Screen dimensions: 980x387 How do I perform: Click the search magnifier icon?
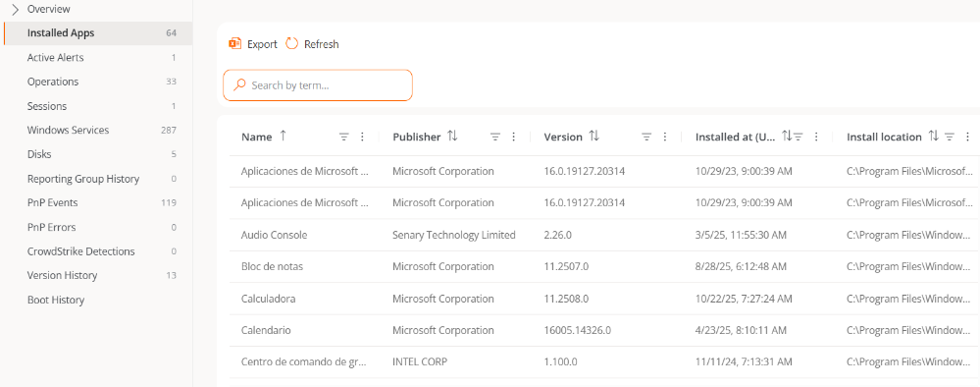pos(238,85)
